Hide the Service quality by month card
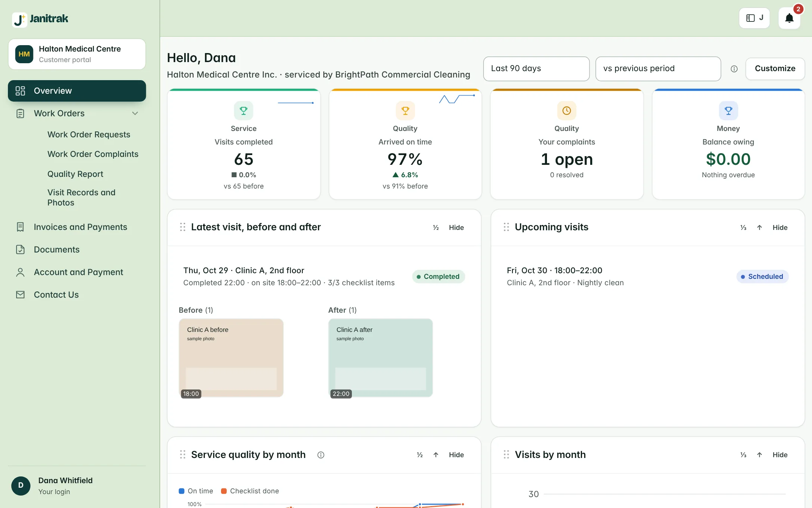Image resolution: width=812 pixels, height=508 pixels. [456, 455]
